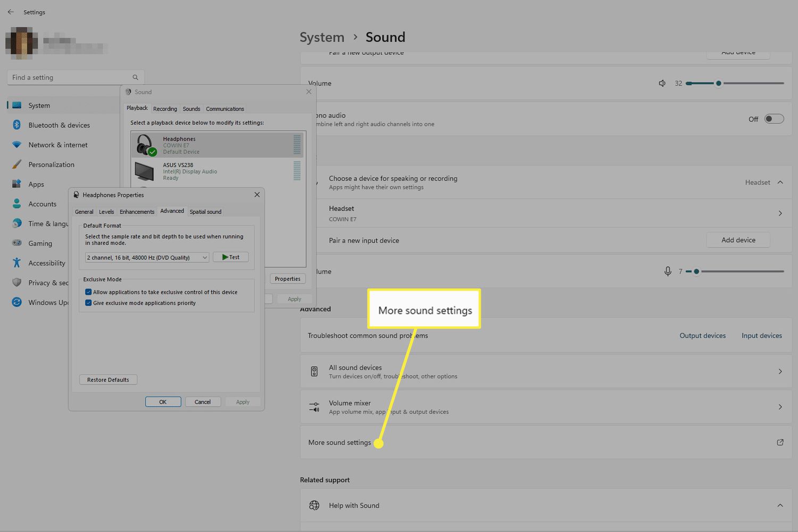Open the Recording tab in Sound dialog

[x=165, y=109]
